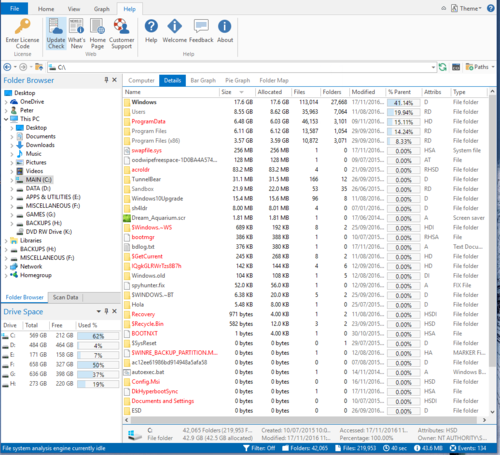This screenshot has width=500, height=455.
Task: Open the About info icon
Action: click(225, 26)
